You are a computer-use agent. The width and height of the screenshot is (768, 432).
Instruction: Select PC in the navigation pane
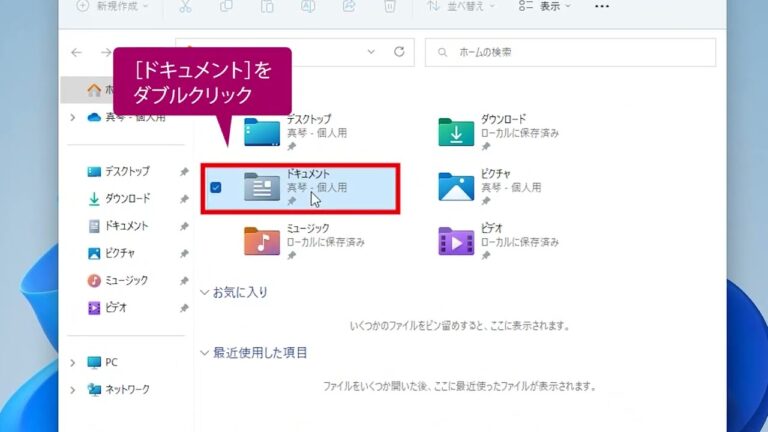point(111,362)
